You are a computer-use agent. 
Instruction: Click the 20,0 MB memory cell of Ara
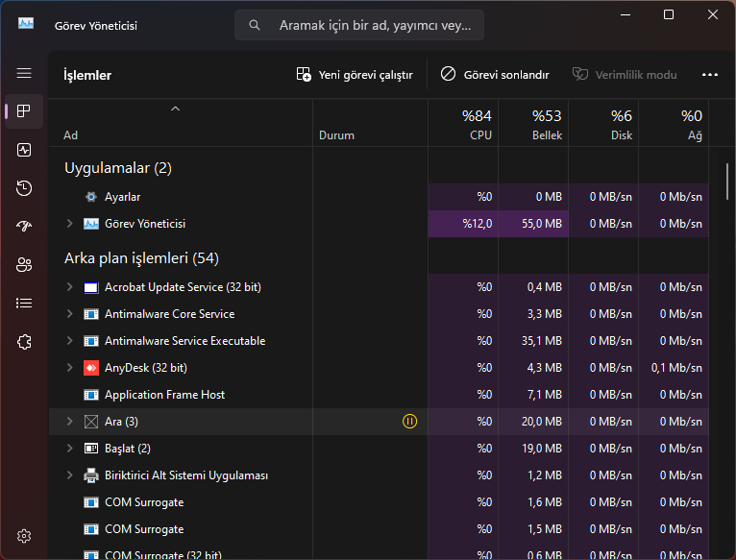tap(533, 422)
